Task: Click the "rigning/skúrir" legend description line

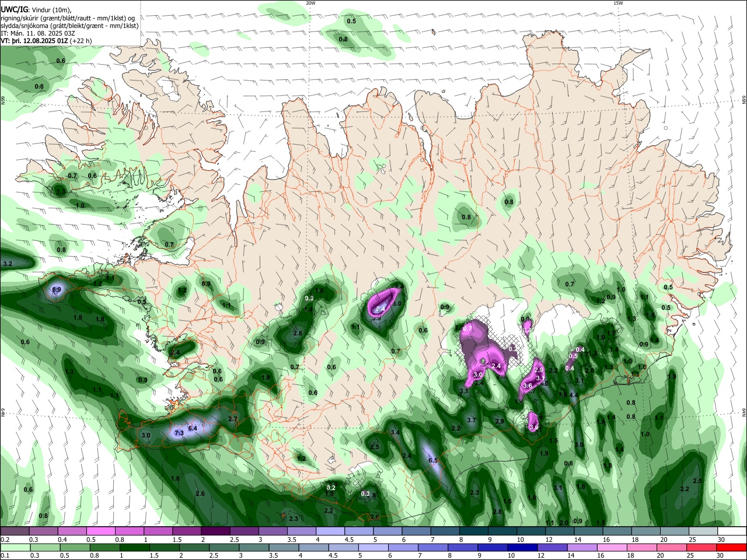Action: click(x=68, y=17)
